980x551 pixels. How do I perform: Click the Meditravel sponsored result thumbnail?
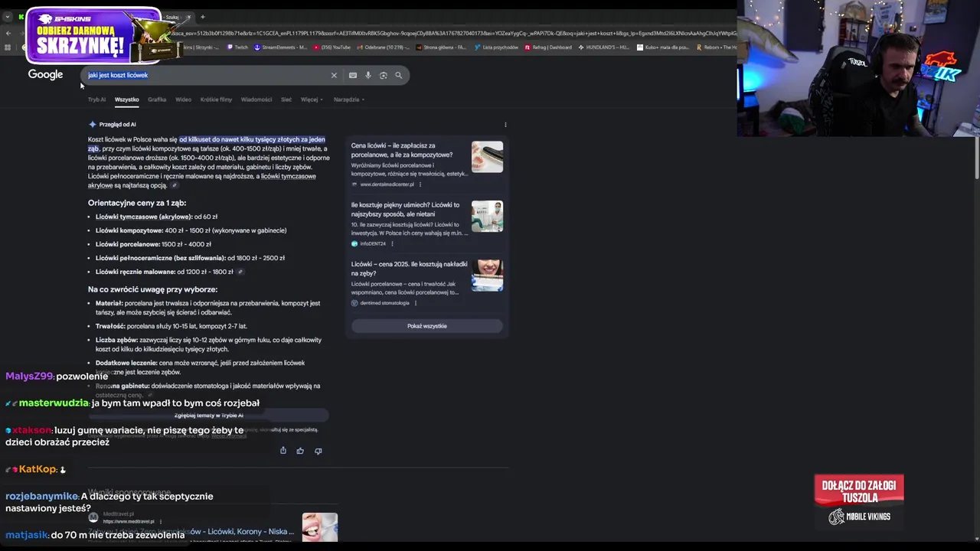320,527
